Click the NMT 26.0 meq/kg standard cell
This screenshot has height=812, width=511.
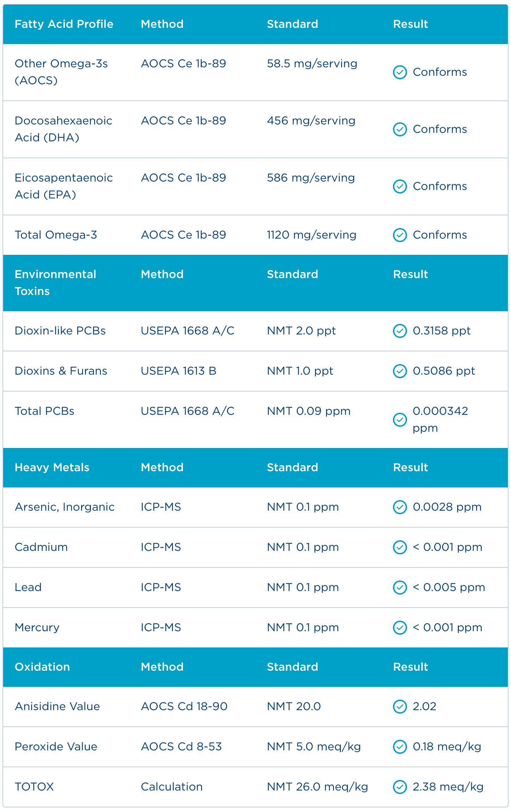[x=317, y=787]
